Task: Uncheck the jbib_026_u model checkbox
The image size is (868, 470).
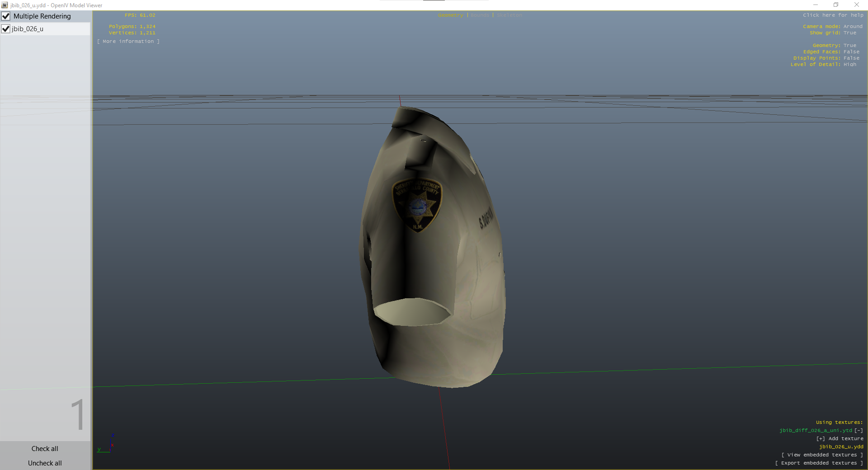Action: click(6, 29)
